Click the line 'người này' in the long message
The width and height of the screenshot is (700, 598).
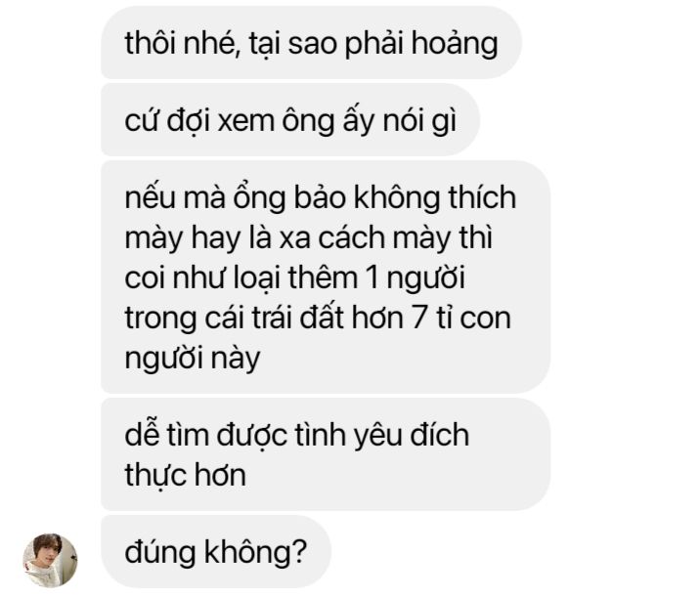(x=193, y=359)
